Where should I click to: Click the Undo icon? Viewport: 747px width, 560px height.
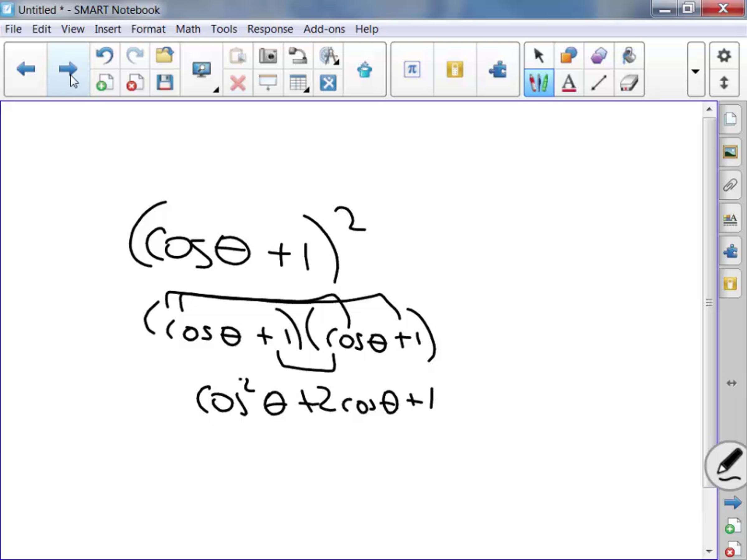104,56
